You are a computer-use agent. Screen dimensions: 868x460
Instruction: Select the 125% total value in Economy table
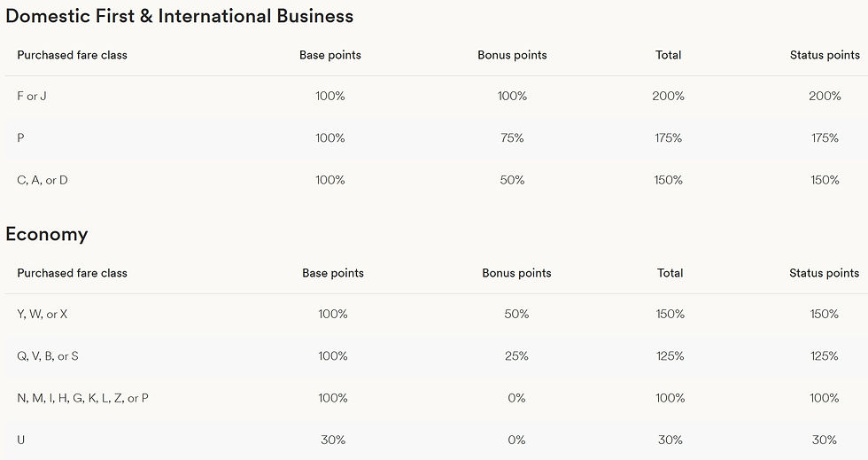coord(670,356)
